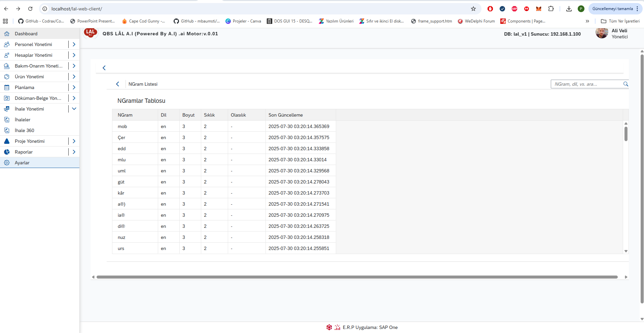644x333 pixels.
Task: Click the search magnifier icon in NGram search
Action: (x=625, y=84)
